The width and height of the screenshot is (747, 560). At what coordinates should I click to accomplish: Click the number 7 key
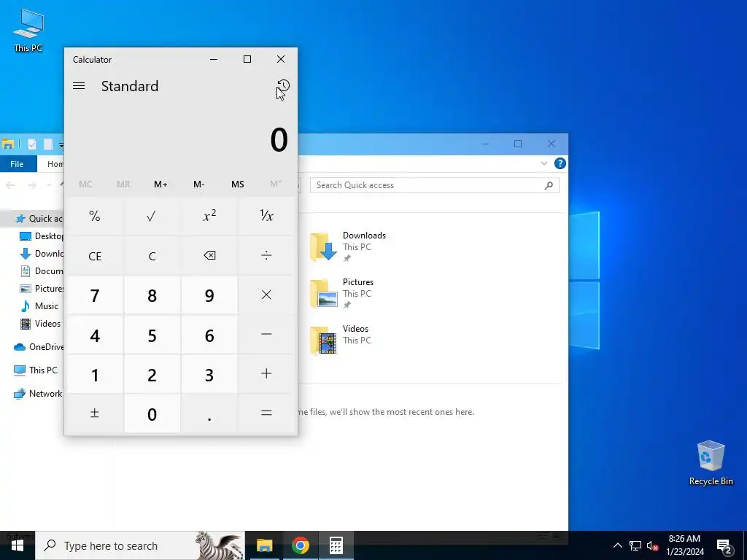[95, 295]
